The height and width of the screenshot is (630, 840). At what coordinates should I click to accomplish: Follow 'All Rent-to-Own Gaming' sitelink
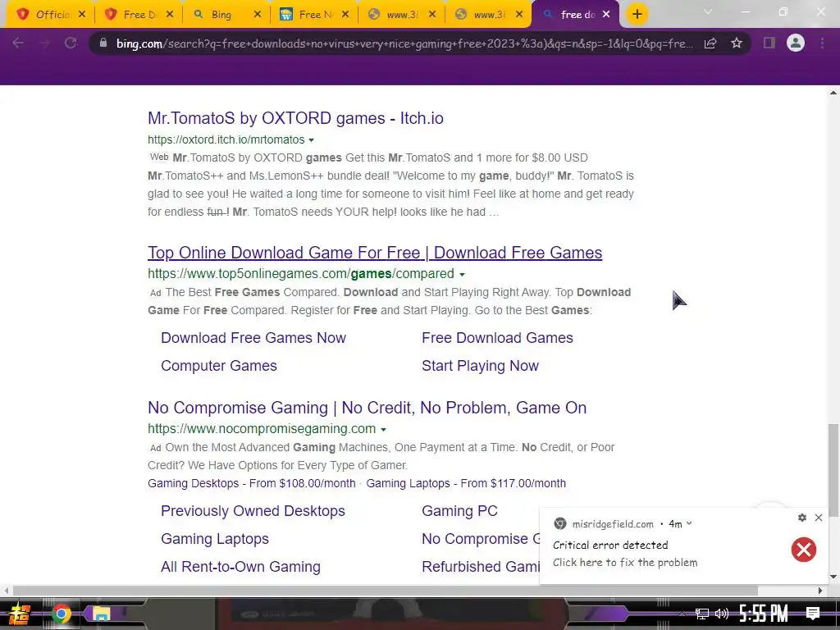coord(240,567)
